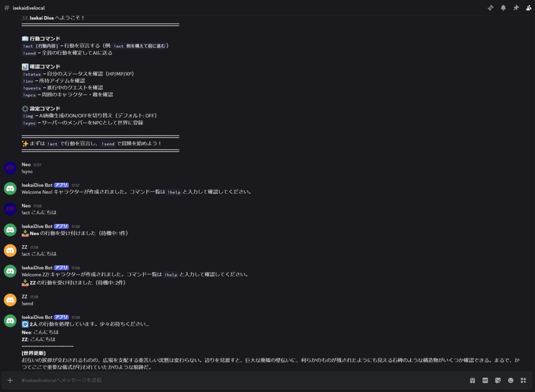Click the 'Neo: こんにちは' line in bot reply
This screenshot has width=535, height=392.
[x=40, y=332]
